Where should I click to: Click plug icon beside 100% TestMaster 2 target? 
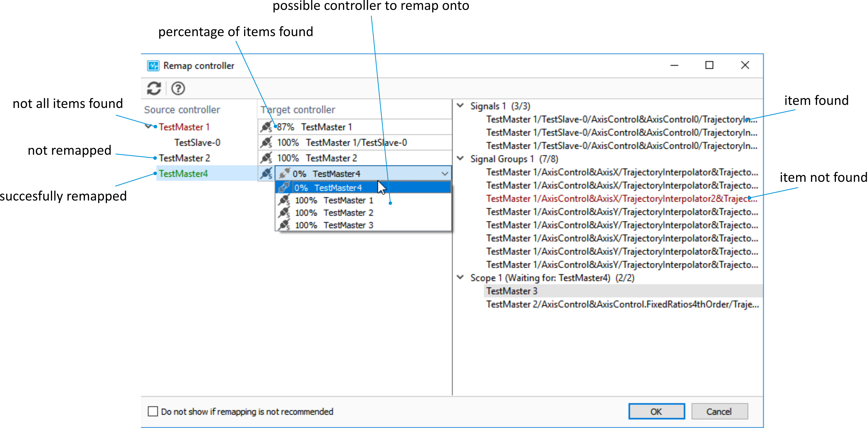click(266, 158)
